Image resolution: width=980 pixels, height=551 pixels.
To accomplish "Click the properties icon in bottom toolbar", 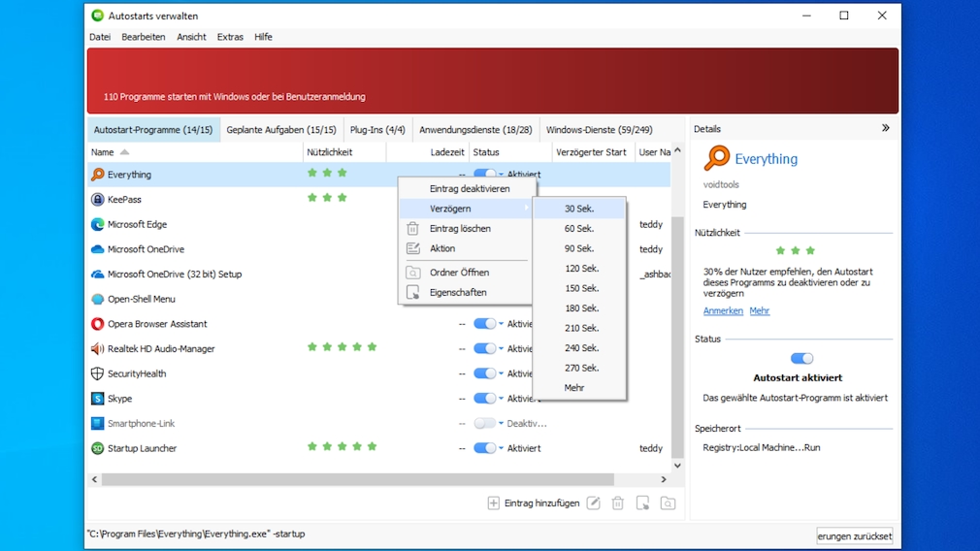I will click(x=642, y=502).
